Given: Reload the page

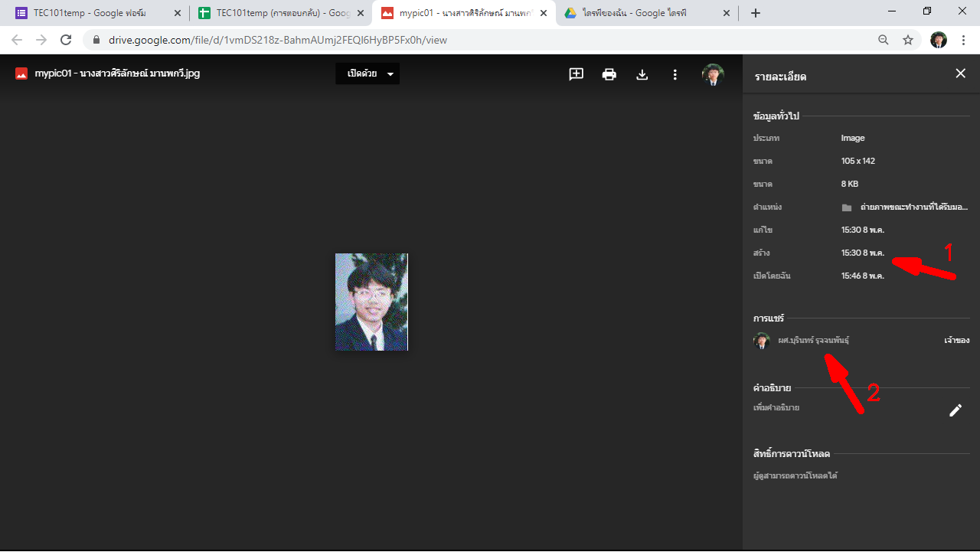Looking at the screenshot, I should 66,40.
